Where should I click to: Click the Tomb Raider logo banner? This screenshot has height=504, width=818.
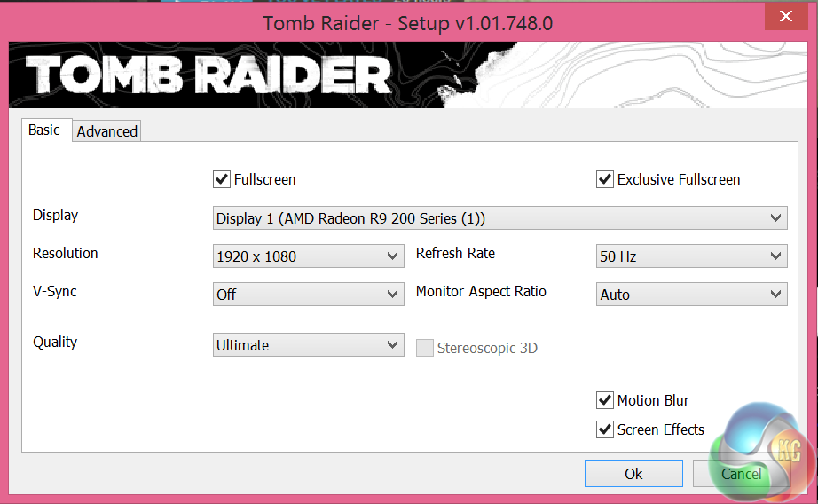(x=408, y=75)
